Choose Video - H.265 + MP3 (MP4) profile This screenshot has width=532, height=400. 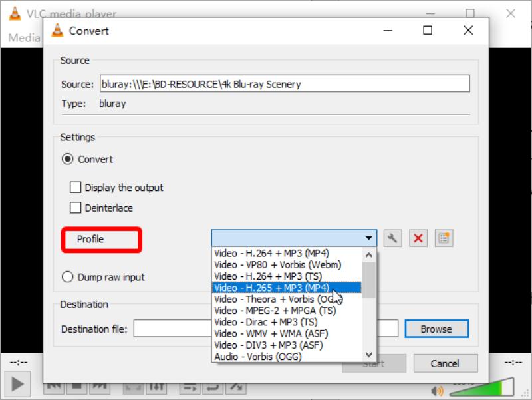(x=287, y=288)
